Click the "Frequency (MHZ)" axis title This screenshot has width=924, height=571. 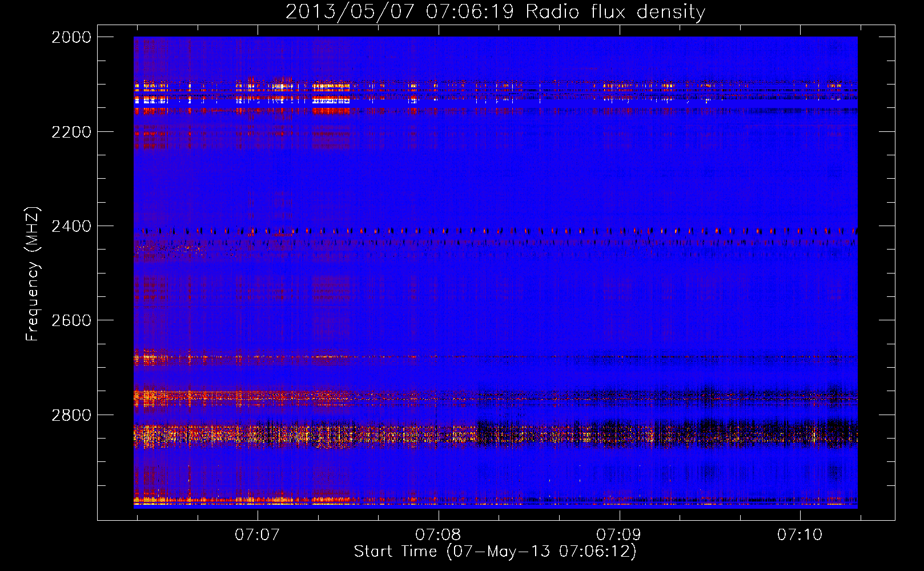tap(33, 274)
